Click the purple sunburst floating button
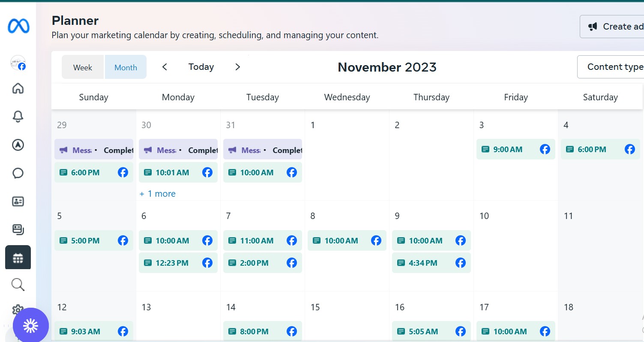 click(31, 326)
